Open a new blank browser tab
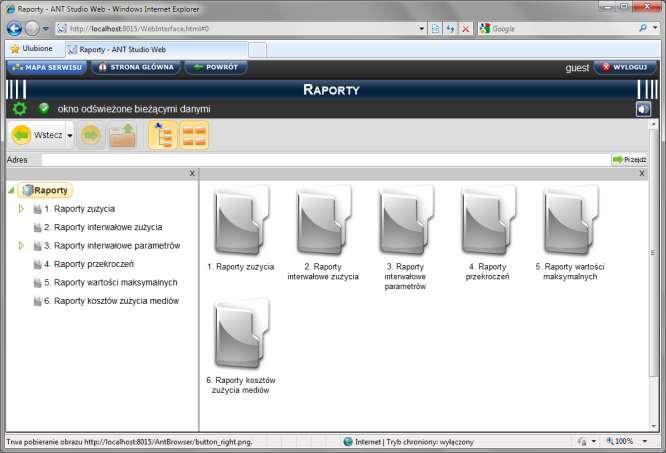This screenshot has width=666, height=453. click(x=257, y=50)
